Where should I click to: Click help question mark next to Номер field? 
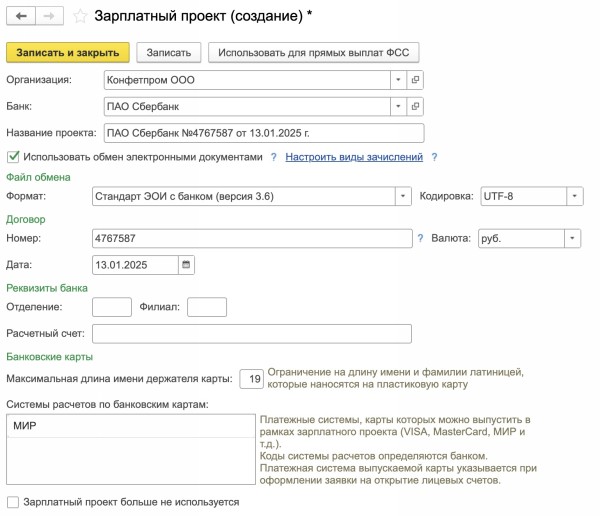tap(420, 238)
